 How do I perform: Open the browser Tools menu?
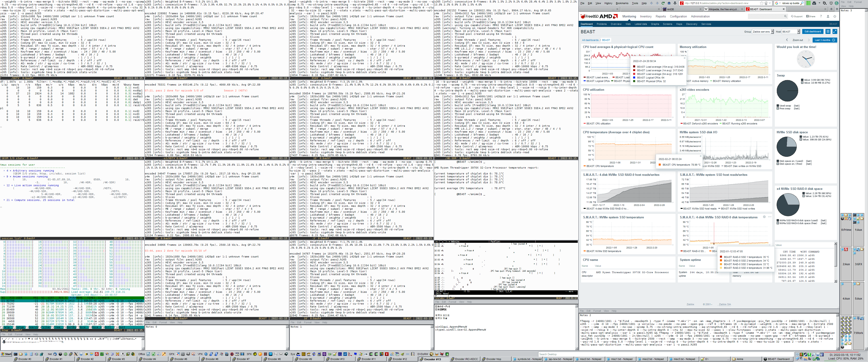[635, 3]
